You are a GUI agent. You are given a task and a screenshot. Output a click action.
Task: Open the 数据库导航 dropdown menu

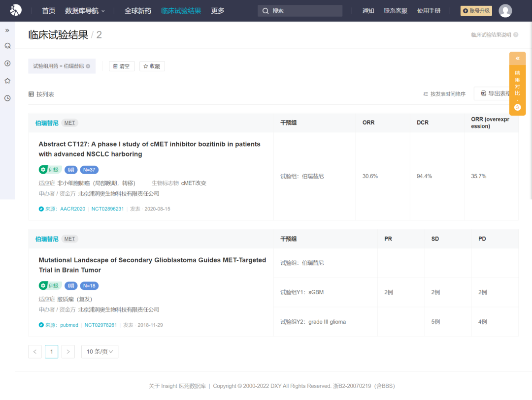tap(85, 11)
